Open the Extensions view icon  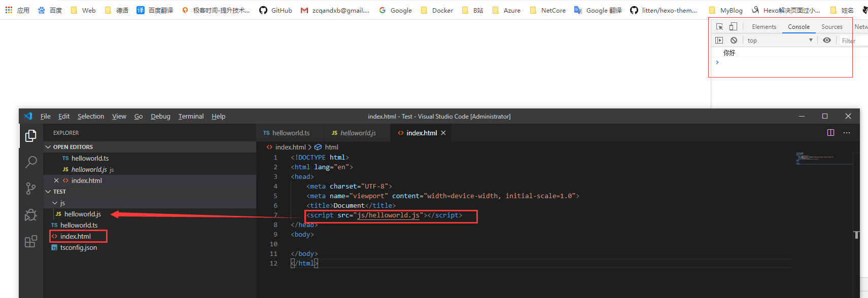point(31,241)
